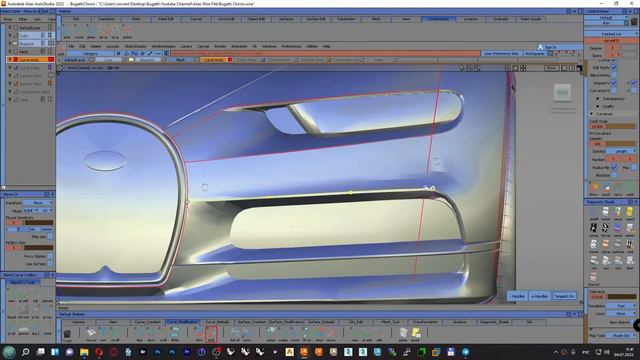Toggle Radius Min checkbox
The image size is (640, 360).
click(613, 167)
